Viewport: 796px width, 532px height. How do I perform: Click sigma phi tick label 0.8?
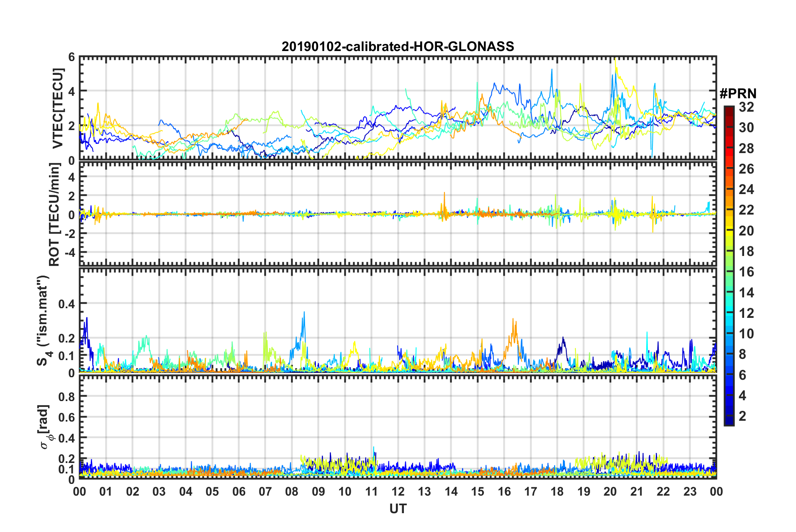67,396
